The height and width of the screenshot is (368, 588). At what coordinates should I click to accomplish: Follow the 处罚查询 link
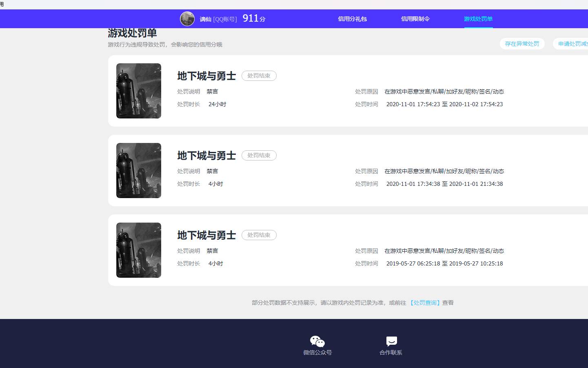click(425, 303)
